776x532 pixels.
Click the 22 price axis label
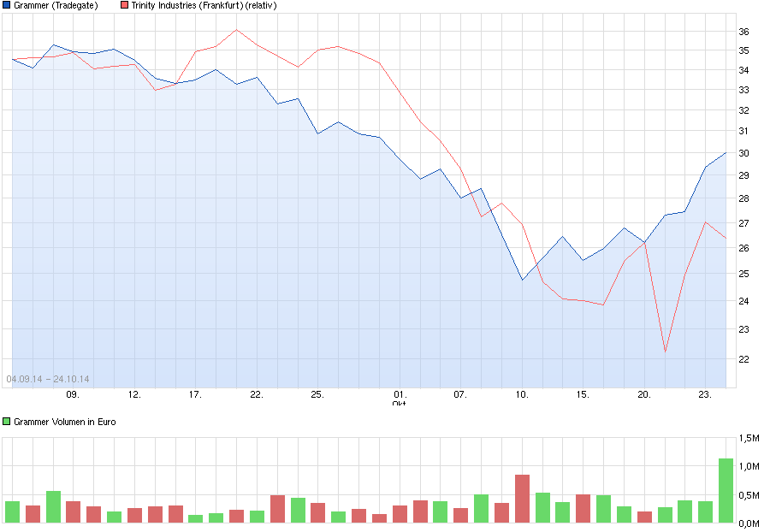click(743, 359)
